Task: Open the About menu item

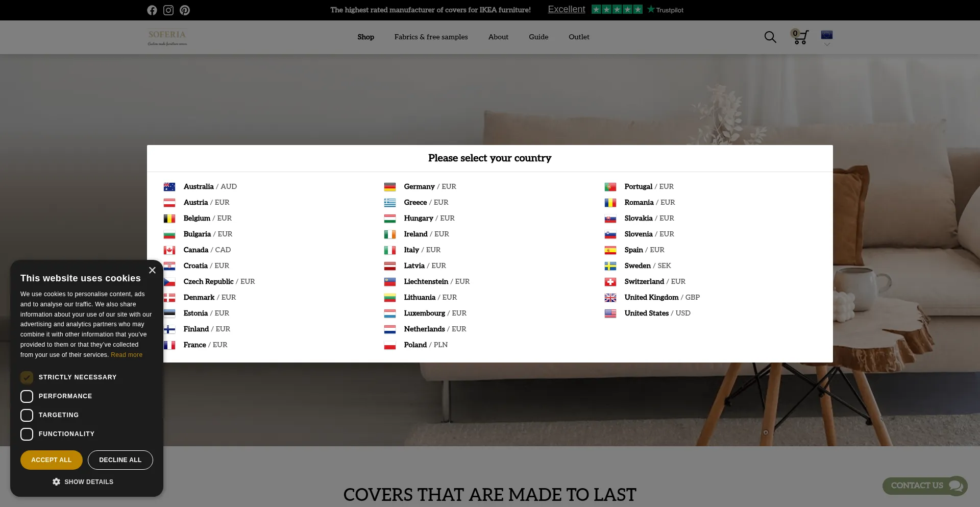Action: coord(498,37)
